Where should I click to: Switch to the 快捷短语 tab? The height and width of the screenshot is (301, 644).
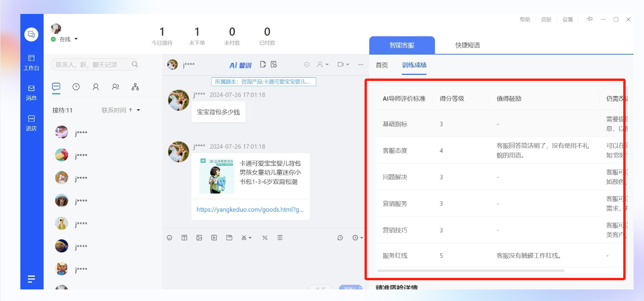point(468,45)
